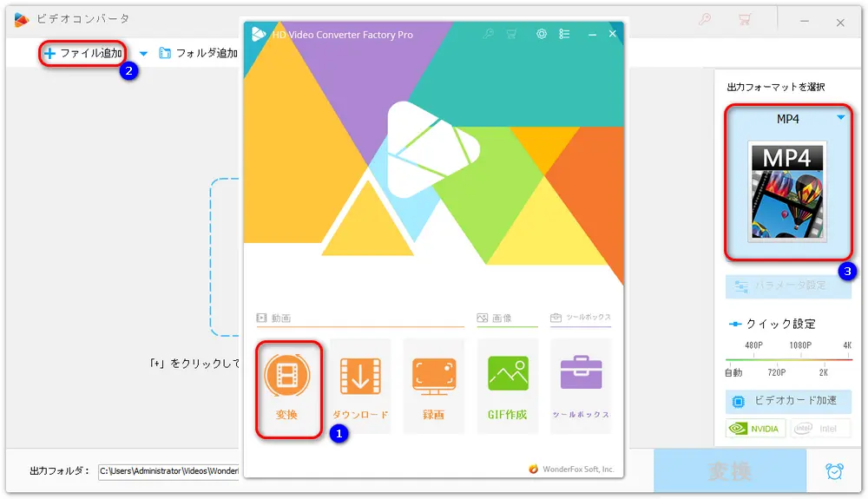868x499 pixels.
Task: Click the launcher's list menu icon
Action: [565, 34]
